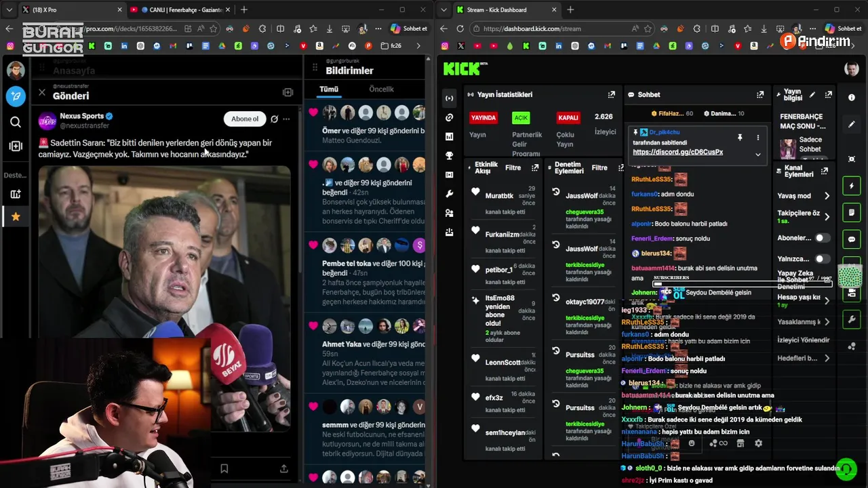Toggle Aboneler only chat switch
Screen dimensions: 868x488
click(x=822, y=238)
